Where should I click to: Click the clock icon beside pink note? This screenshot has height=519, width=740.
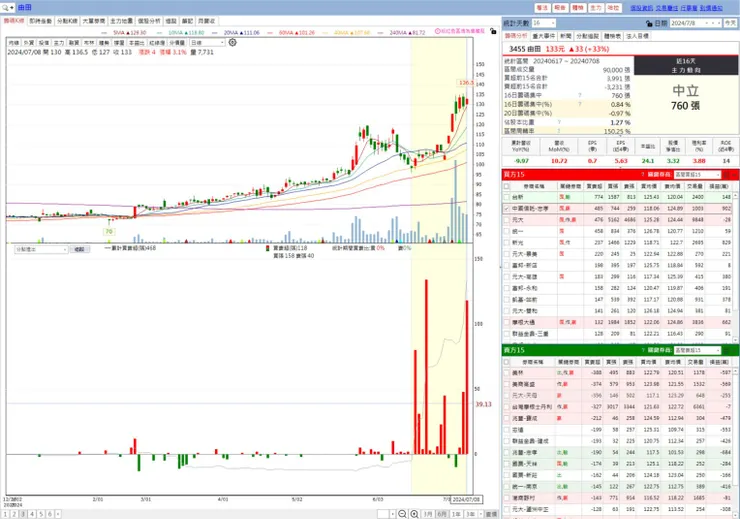(437, 31)
